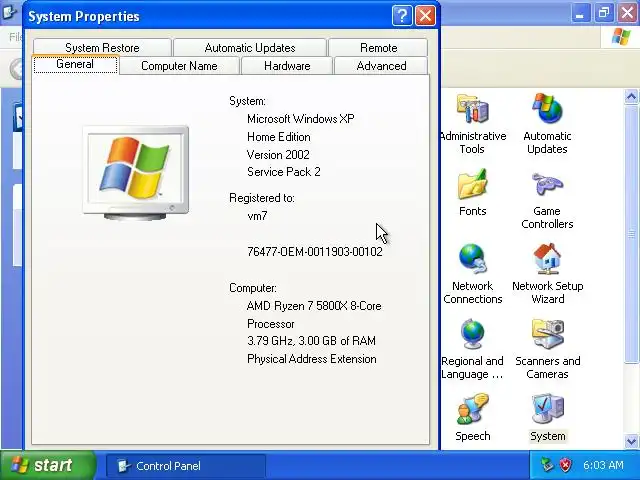The height and width of the screenshot is (480, 640).
Task: Click the Control Panel vertical scrollbar thumb
Action: click(631, 234)
